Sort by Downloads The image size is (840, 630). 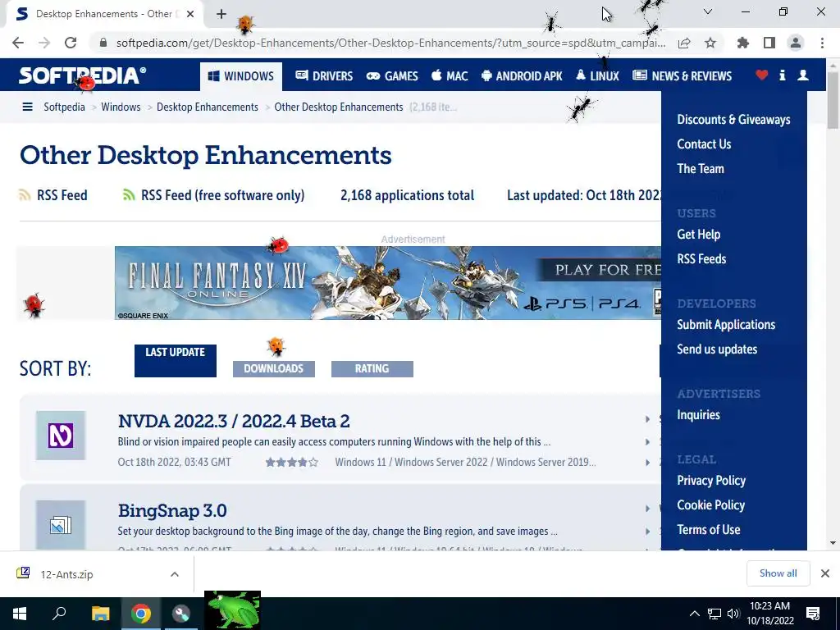[274, 369]
